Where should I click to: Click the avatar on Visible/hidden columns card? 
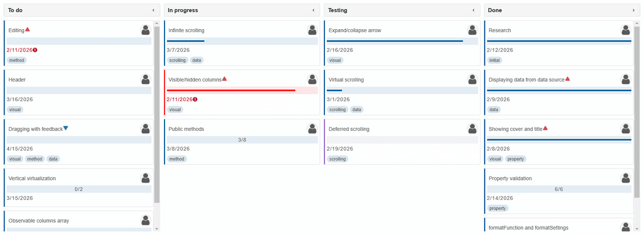[x=312, y=80]
